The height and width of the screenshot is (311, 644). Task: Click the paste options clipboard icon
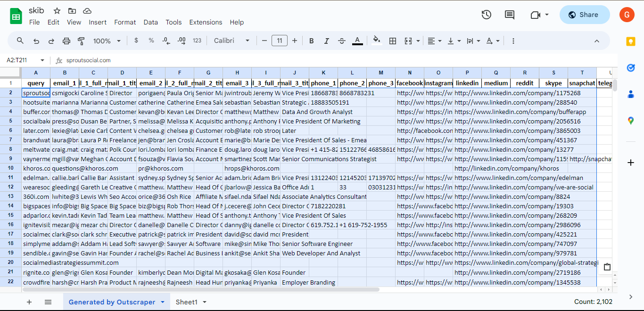coord(607,267)
